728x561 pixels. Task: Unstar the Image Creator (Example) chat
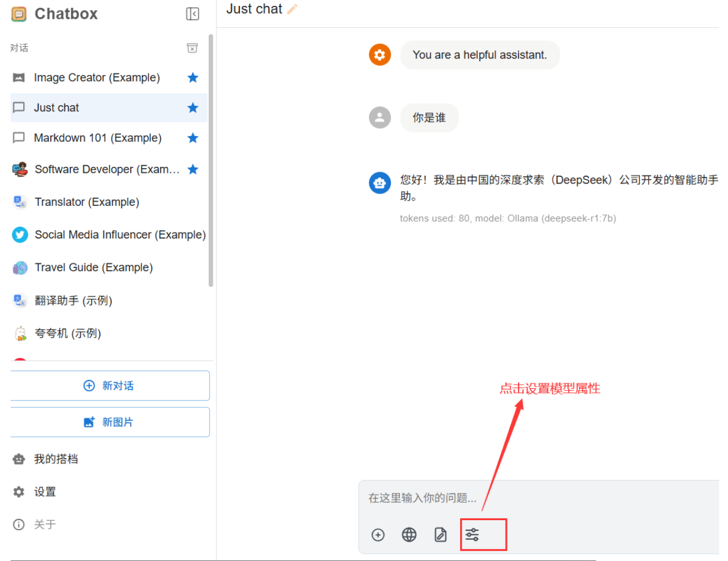click(x=193, y=78)
